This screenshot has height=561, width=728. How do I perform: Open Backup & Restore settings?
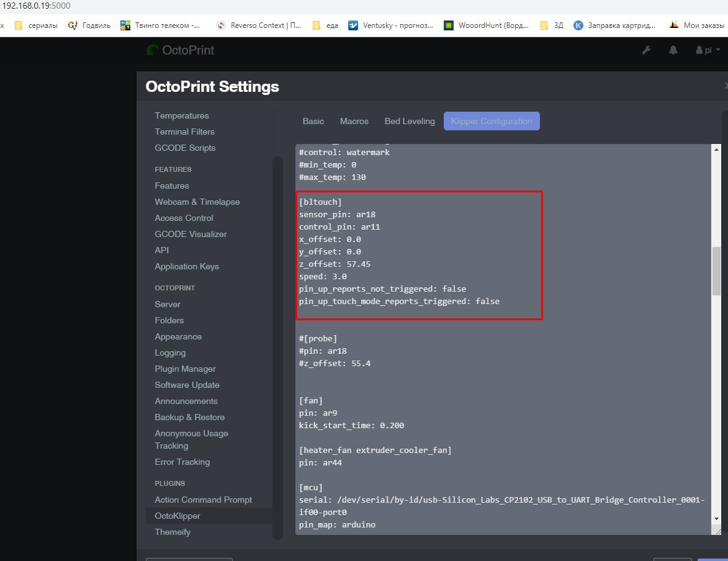189,418
